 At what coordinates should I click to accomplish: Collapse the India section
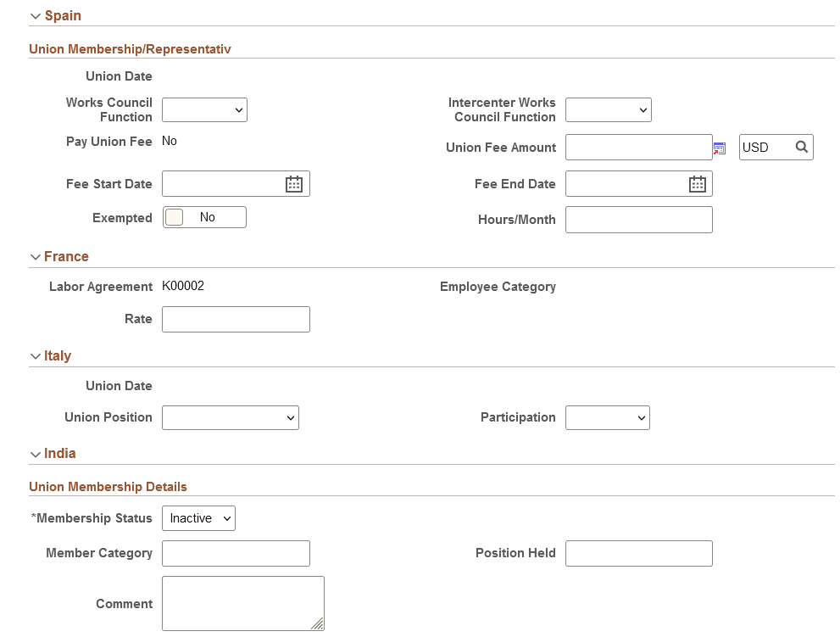[35, 453]
